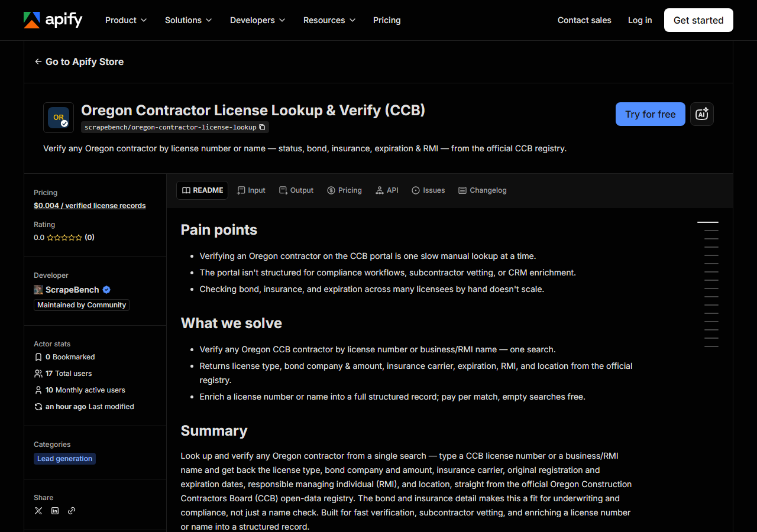
Task: Copy share link icon
Action: click(x=72, y=511)
